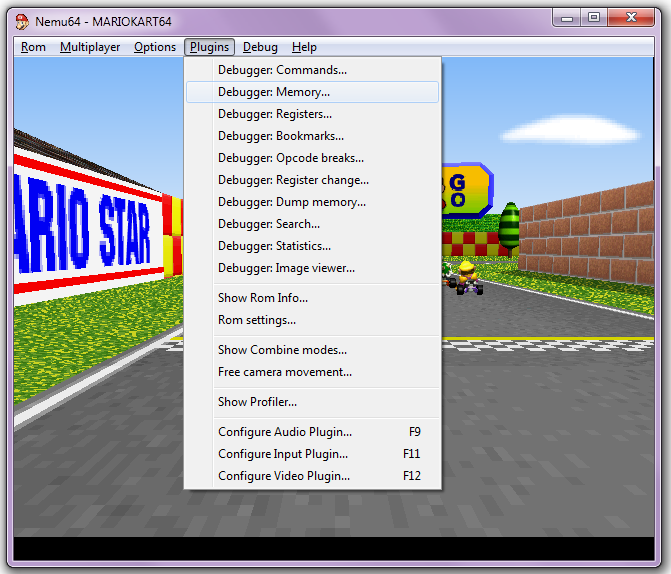This screenshot has width=671, height=574.
Task: Open Debugger: Registers... window
Action: [312, 114]
